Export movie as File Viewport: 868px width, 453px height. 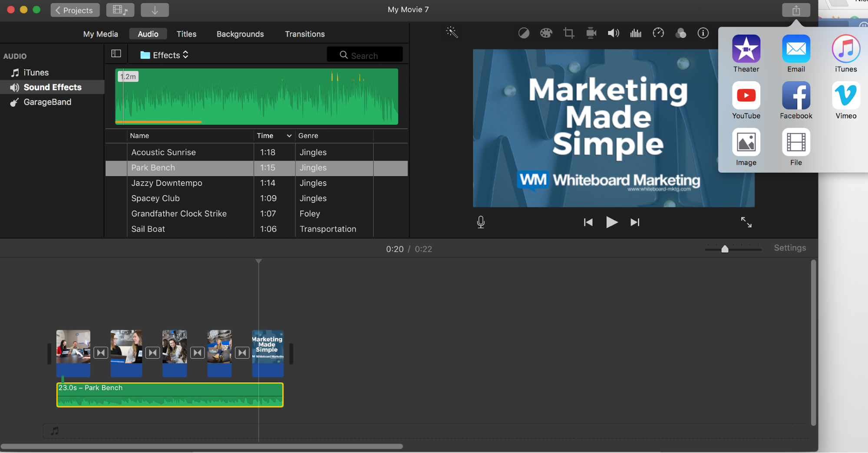coord(796,147)
